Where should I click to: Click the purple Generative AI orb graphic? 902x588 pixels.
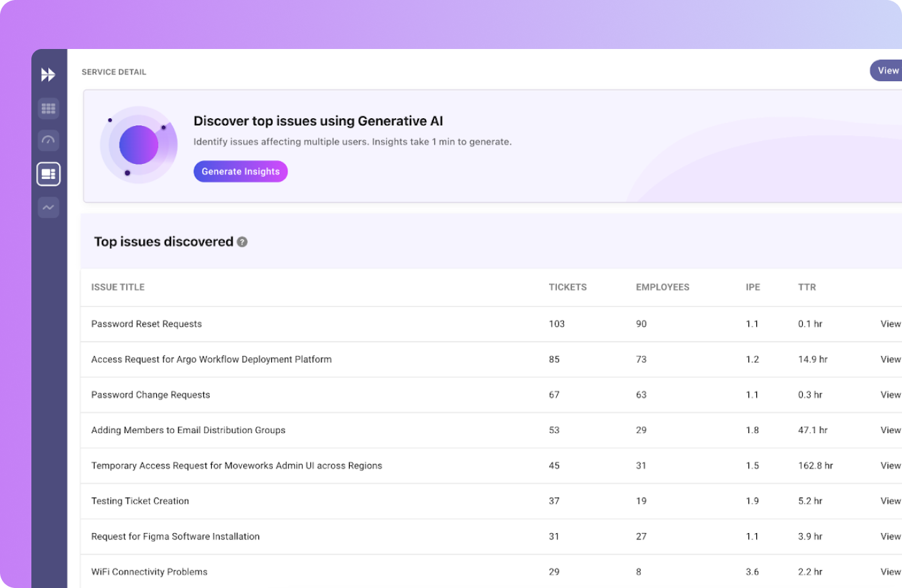(x=139, y=145)
